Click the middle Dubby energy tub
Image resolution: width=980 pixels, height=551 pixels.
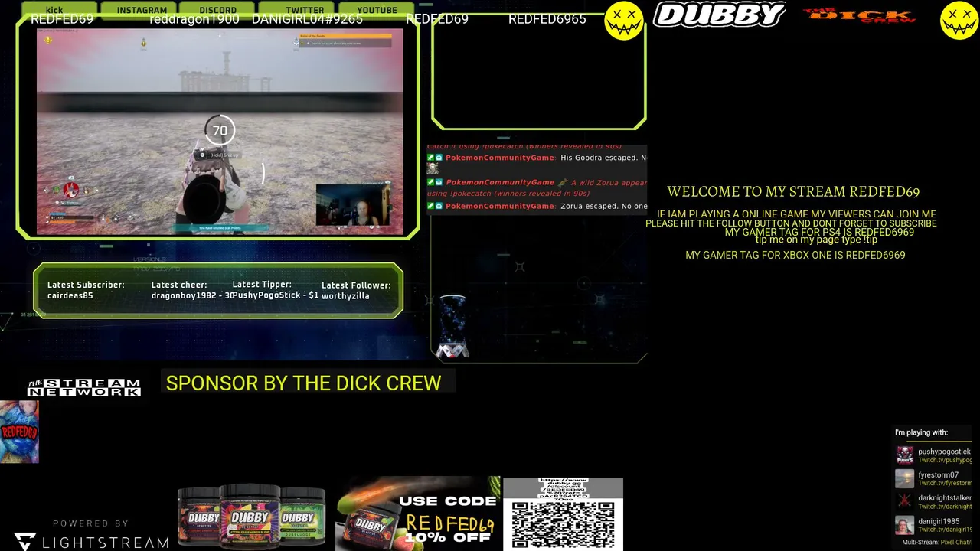[249, 517]
